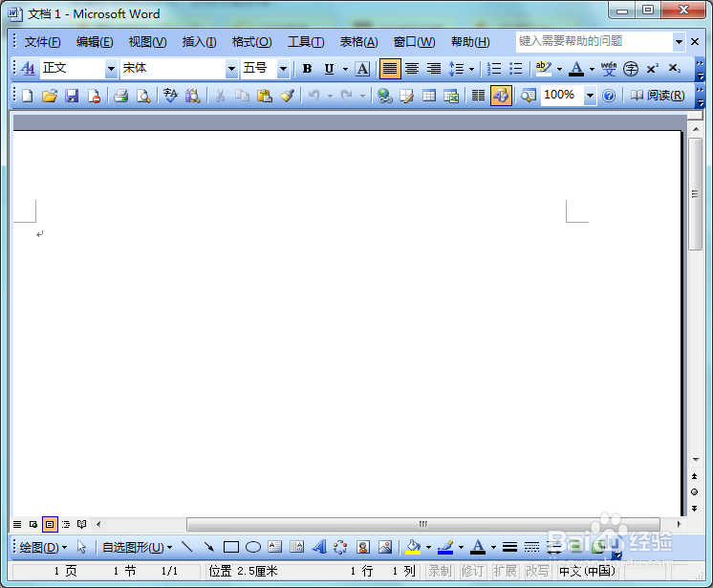Expand line spacing dropdown arrow

pyautogui.click(x=471, y=69)
